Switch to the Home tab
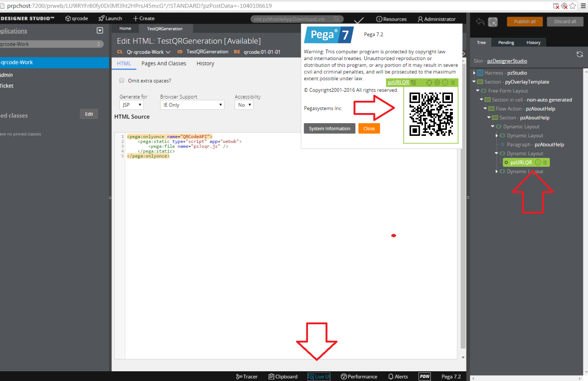Image resolution: width=588 pixels, height=381 pixels. [125, 28]
